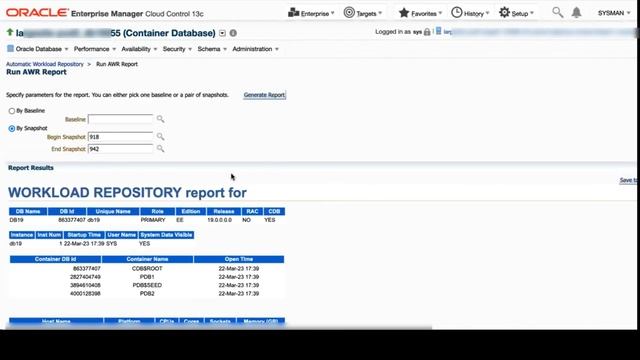
Task: Expand the Performance menu
Action: pyautogui.click(x=95, y=49)
